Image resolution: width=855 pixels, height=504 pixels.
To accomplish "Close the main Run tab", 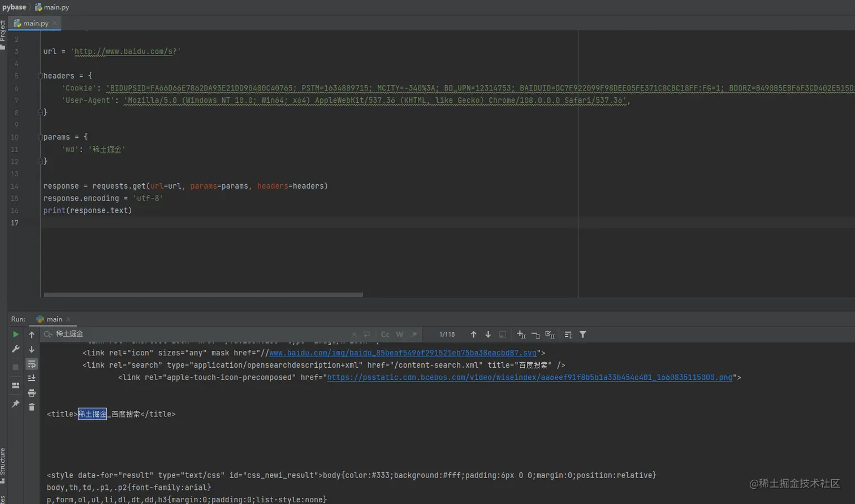I will pyautogui.click(x=68, y=319).
